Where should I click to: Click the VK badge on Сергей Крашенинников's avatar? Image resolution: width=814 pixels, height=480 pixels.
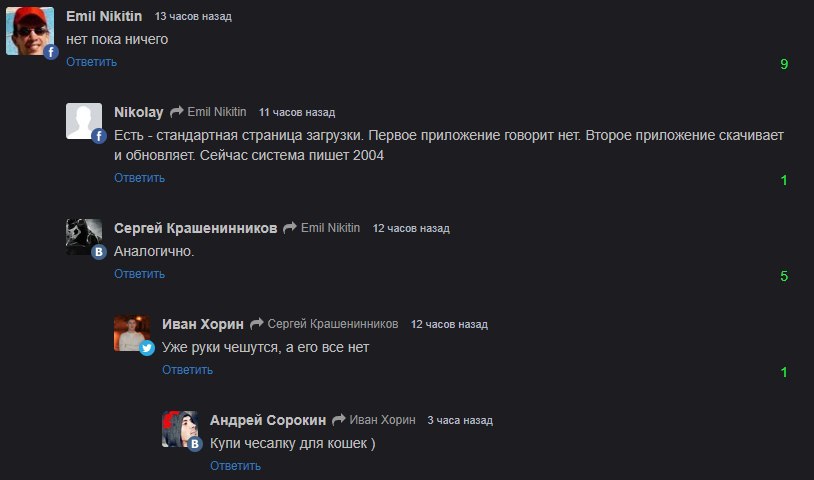point(99,252)
